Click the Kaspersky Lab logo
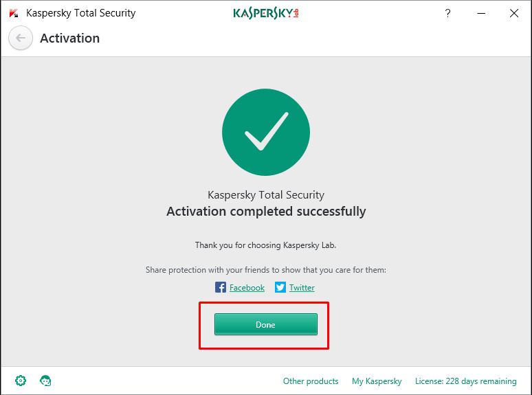Image resolution: width=532 pixels, height=395 pixels. point(266,13)
